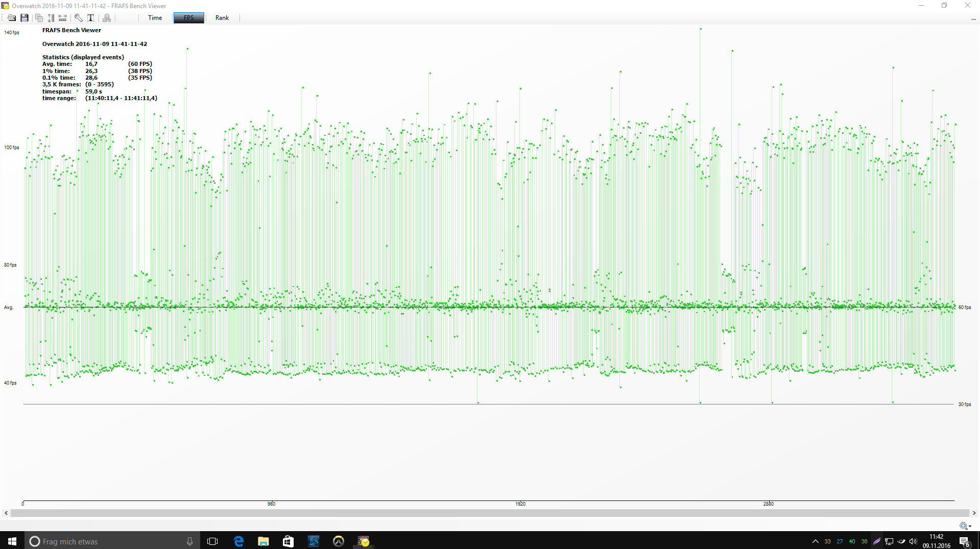Click the cyan-green 40 tray value
The width and height of the screenshot is (980, 549).
point(852,541)
